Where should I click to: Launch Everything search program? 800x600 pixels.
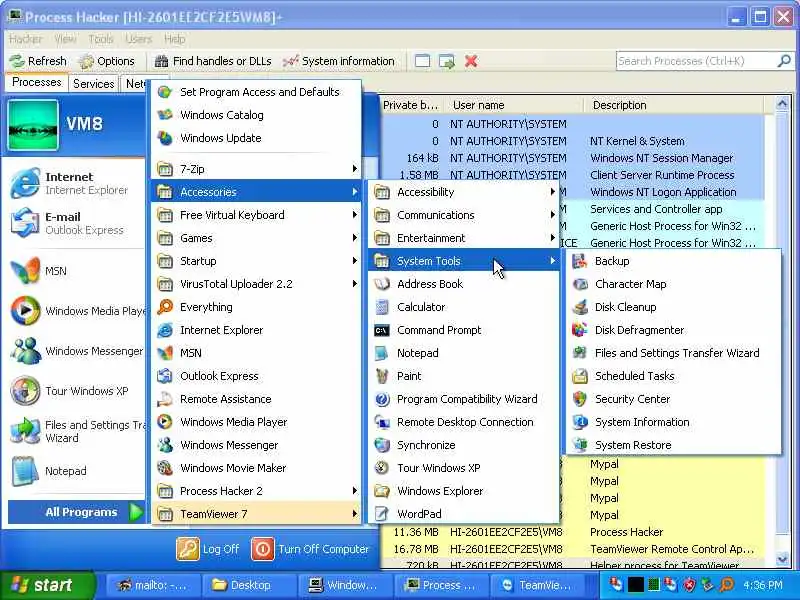256,307
